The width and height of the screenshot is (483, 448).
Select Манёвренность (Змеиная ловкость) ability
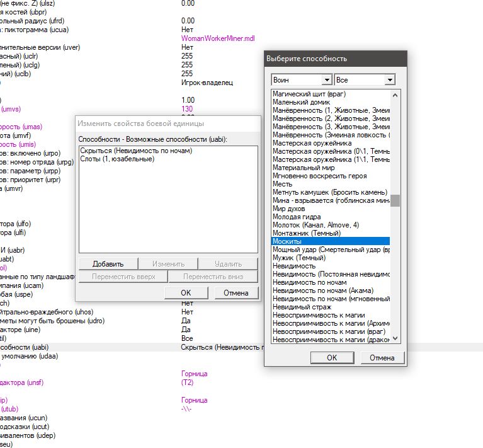(331, 135)
